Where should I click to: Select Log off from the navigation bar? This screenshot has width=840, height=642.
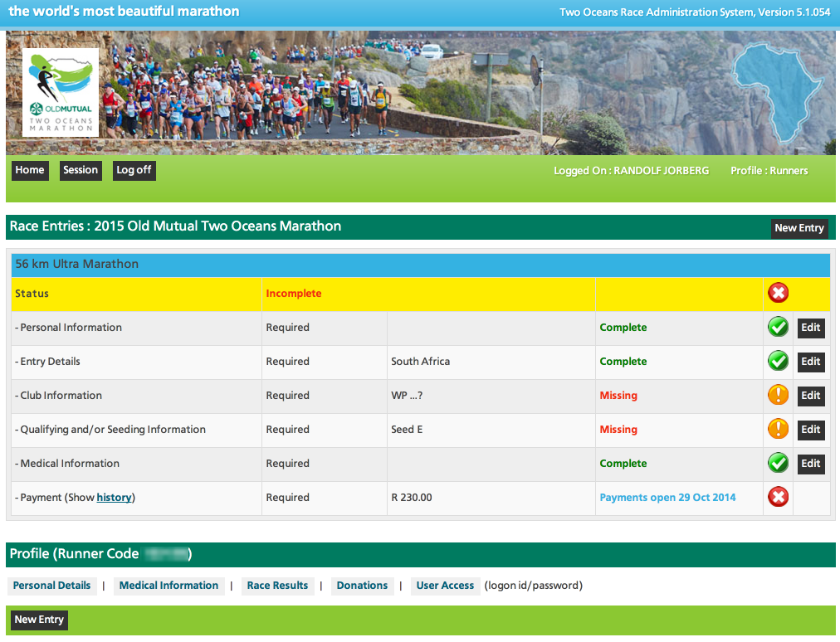pyautogui.click(x=134, y=170)
